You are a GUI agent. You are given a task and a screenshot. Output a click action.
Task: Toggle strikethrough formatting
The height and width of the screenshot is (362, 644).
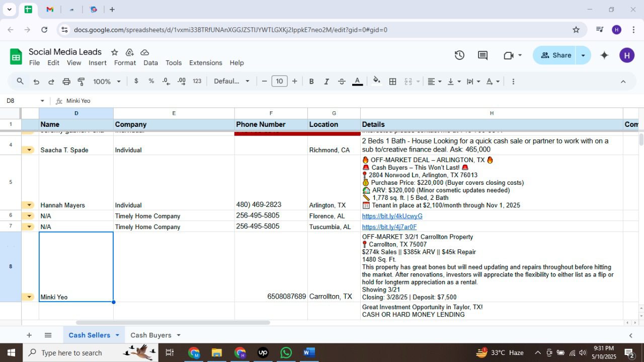click(x=342, y=82)
